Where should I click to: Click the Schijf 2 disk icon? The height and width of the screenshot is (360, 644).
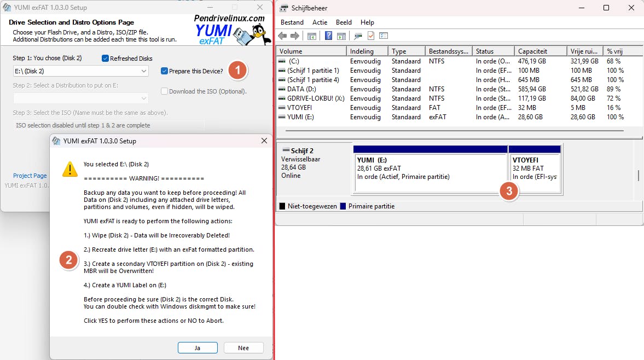click(x=286, y=150)
